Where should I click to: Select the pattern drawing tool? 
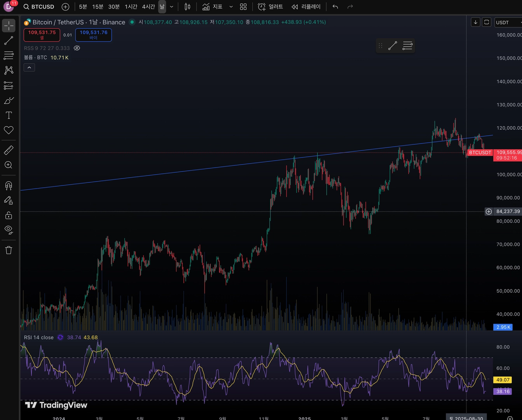click(9, 70)
